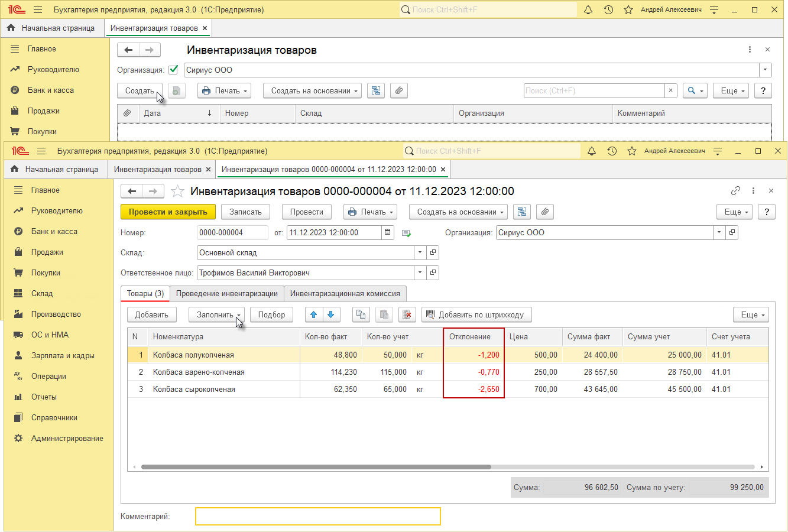
Task: Expand Организация dropdown in back list window
Action: 766,70
